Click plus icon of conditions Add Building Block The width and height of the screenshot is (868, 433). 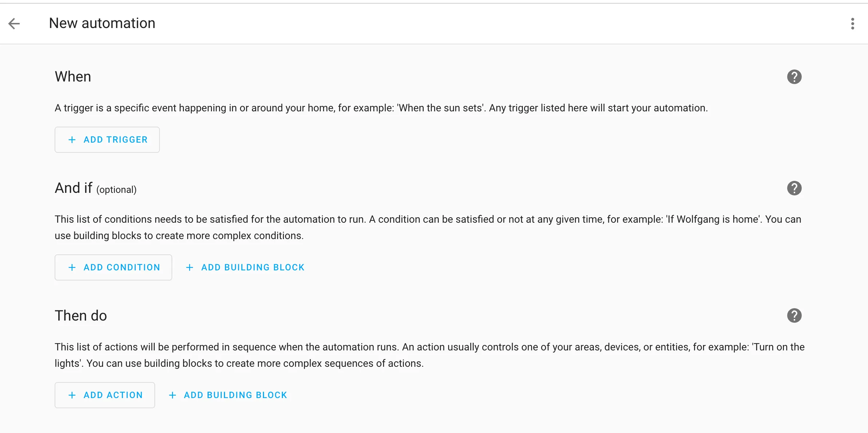point(190,267)
